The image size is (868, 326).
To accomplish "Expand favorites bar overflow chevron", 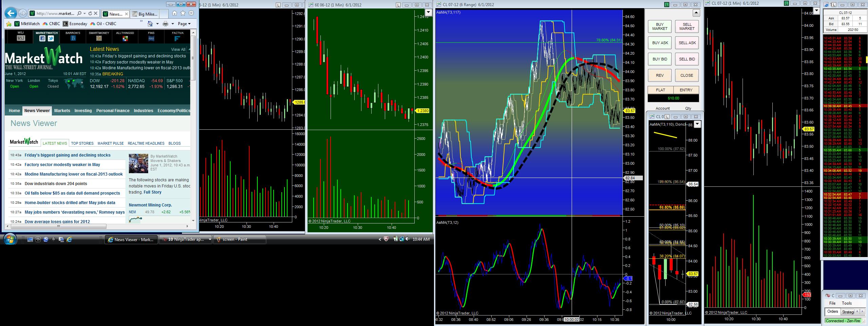I will (x=141, y=21).
